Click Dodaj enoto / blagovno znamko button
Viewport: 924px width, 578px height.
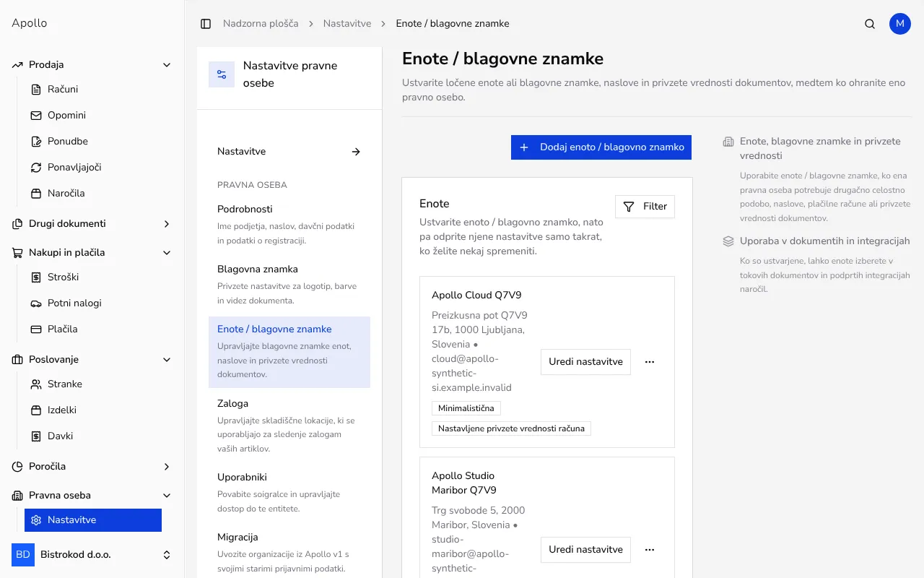point(601,147)
